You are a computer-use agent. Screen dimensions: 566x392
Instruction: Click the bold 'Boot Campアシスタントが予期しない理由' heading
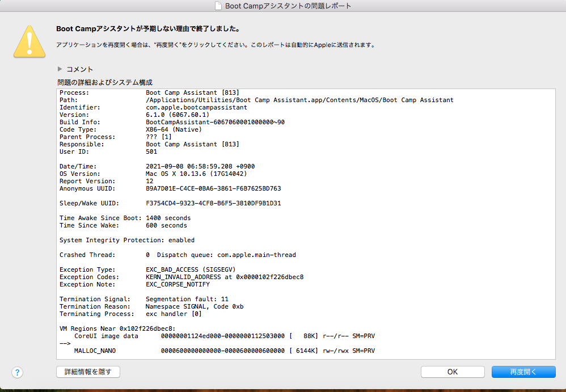coord(148,29)
